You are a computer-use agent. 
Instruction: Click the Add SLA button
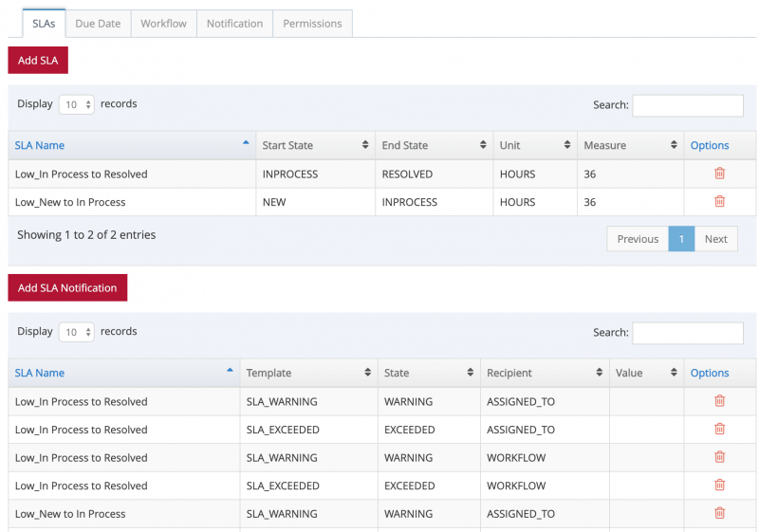tap(38, 60)
